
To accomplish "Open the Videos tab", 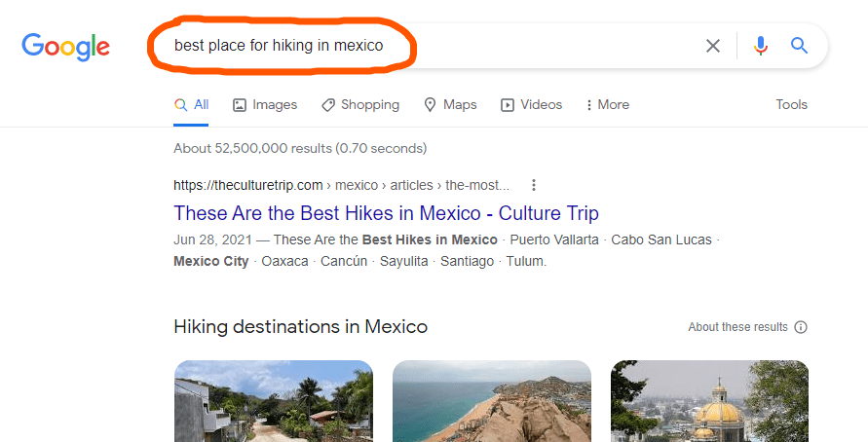I will point(532,104).
